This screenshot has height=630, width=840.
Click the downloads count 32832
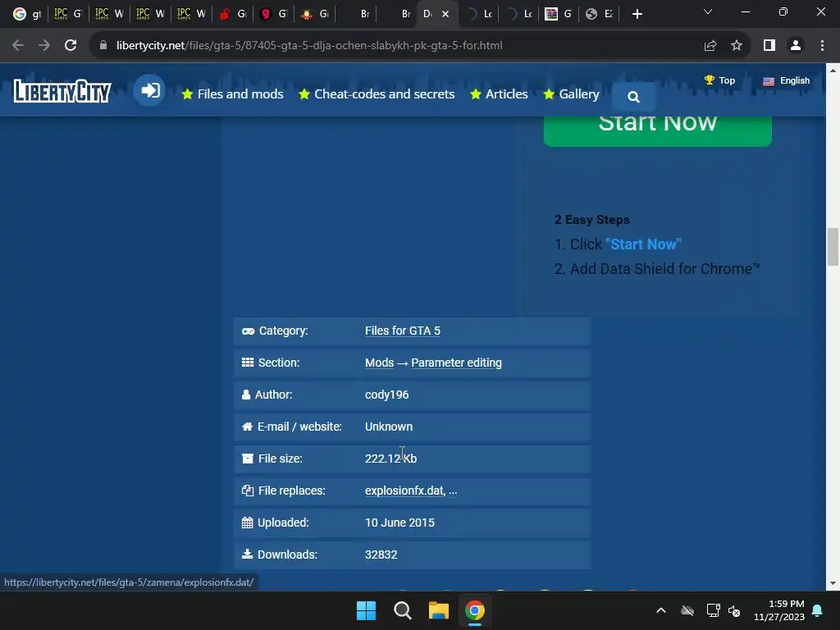[381, 555]
